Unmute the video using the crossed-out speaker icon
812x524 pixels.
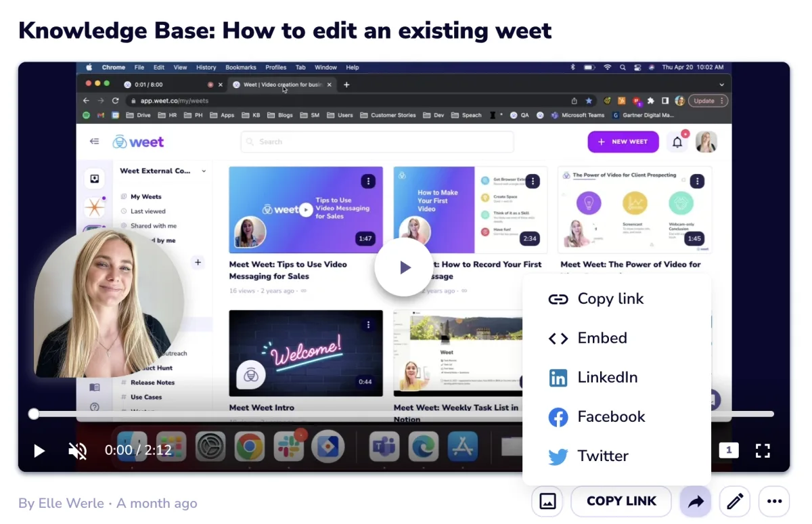(x=78, y=450)
